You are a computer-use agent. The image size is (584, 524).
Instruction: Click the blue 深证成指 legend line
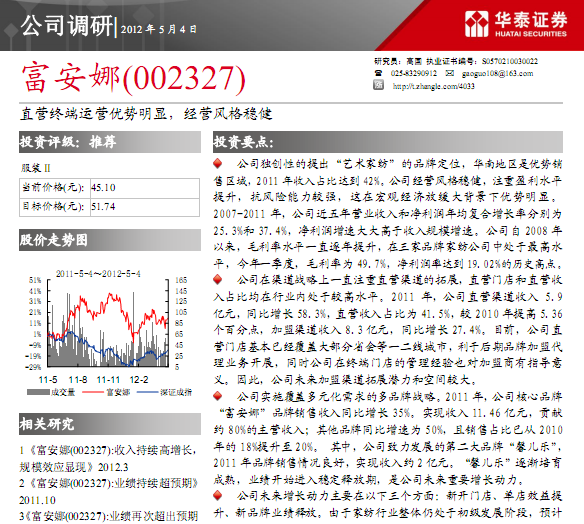[148, 392]
